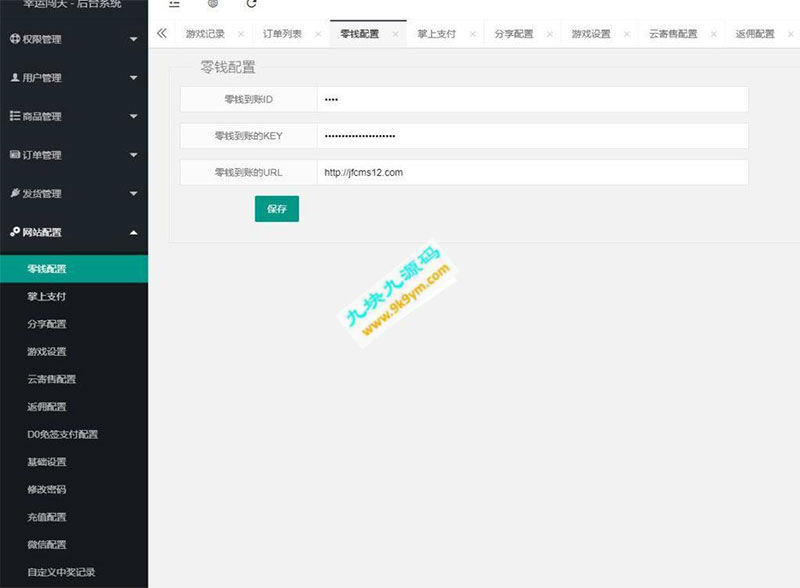Image resolution: width=800 pixels, height=588 pixels.
Task: Click the 商品管理 menu label
Action: [x=42, y=116]
